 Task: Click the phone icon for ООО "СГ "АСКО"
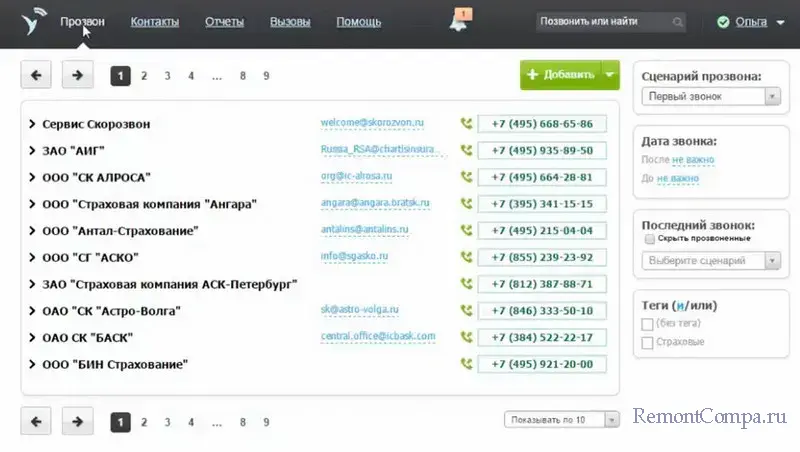point(466,257)
